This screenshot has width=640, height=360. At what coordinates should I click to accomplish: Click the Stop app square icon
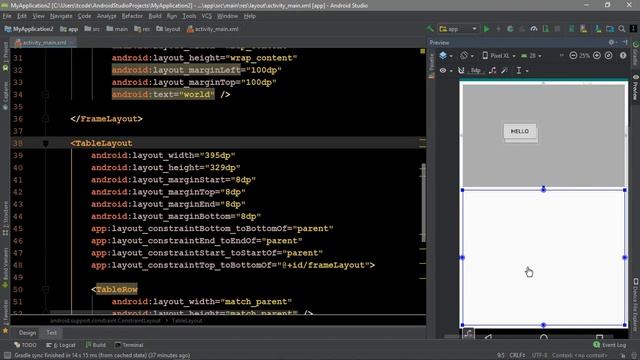click(x=557, y=29)
